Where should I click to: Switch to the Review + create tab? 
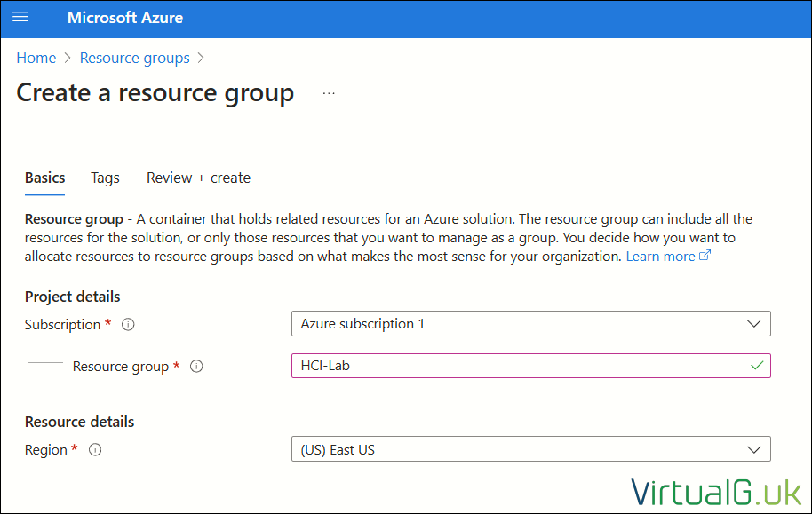(x=198, y=178)
